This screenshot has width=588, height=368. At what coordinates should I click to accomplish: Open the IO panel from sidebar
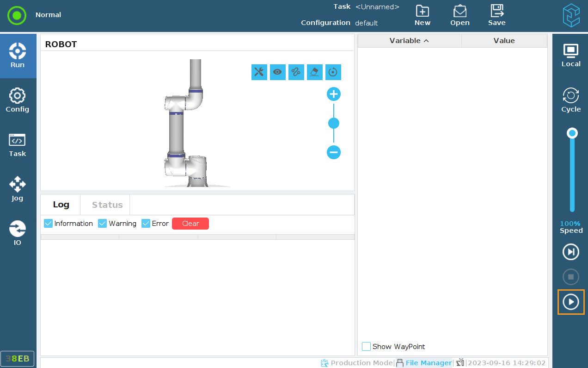point(18,233)
